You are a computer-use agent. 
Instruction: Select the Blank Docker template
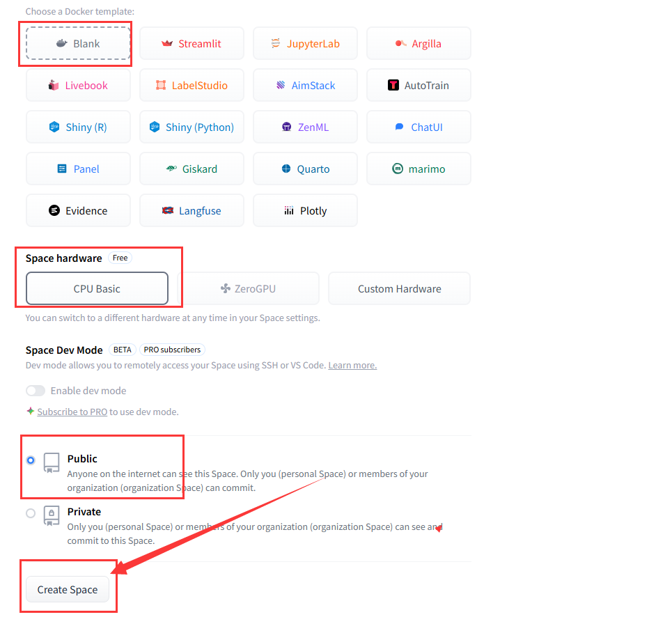pyautogui.click(x=78, y=43)
